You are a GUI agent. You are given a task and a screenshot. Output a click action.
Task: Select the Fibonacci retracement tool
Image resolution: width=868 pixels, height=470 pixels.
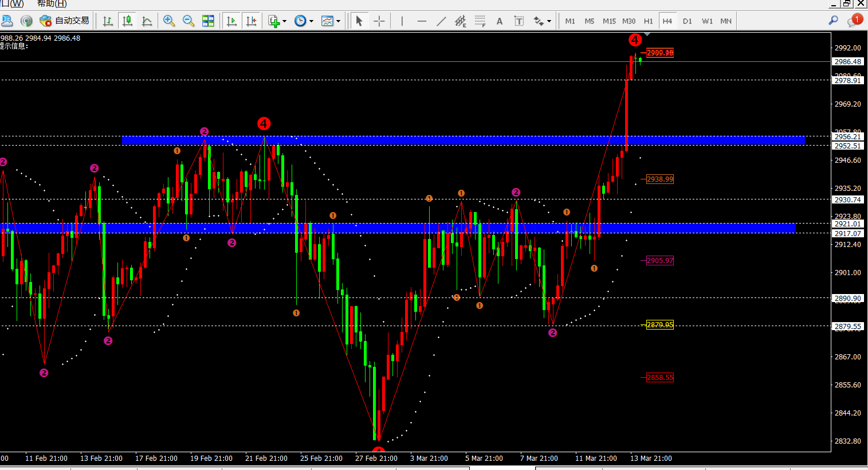[x=480, y=21]
